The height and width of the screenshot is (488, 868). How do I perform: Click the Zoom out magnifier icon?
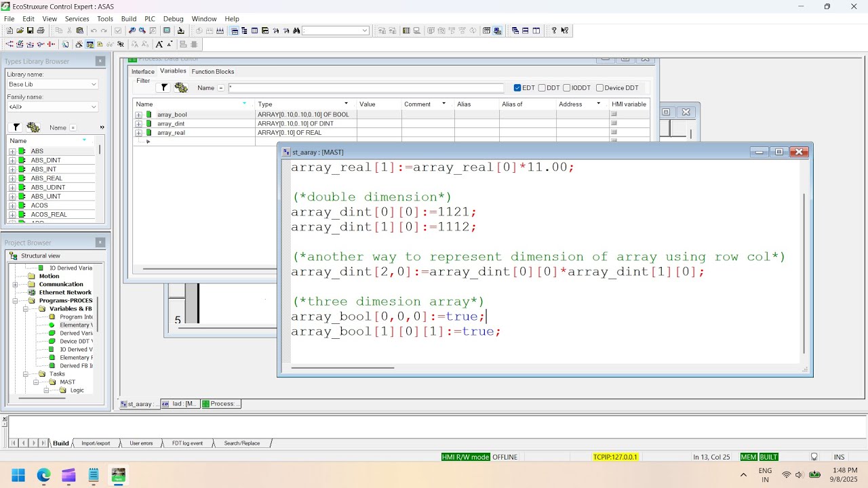142,30
